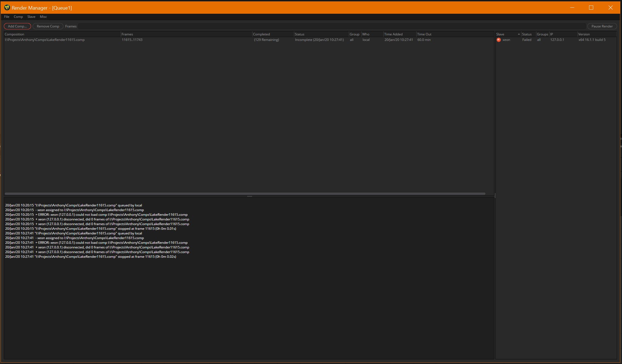The width and height of the screenshot is (622, 364).
Task: Open the Misc menu
Action: pos(43,17)
